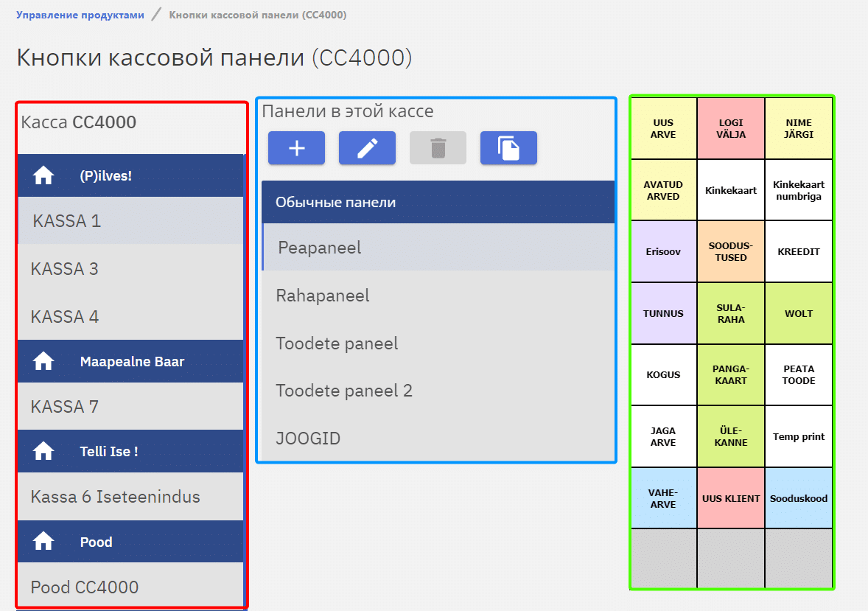Click the copy panel icon
Viewport: 868px width, 611px height.
[508, 148]
